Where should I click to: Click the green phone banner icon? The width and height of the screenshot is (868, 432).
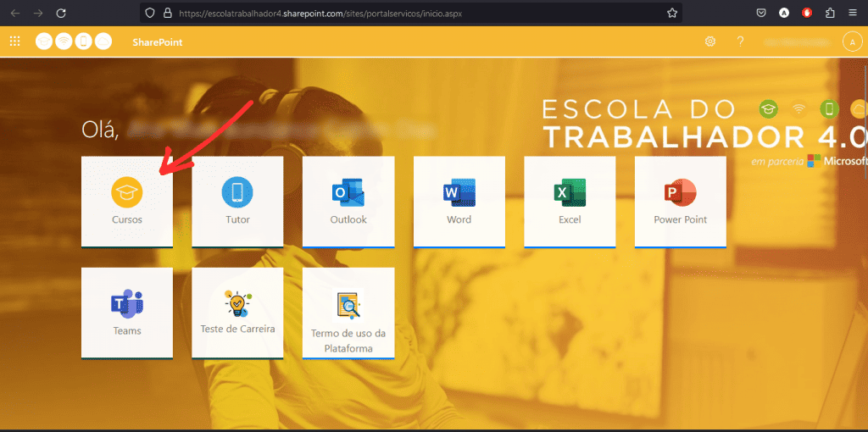tap(829, 109)
